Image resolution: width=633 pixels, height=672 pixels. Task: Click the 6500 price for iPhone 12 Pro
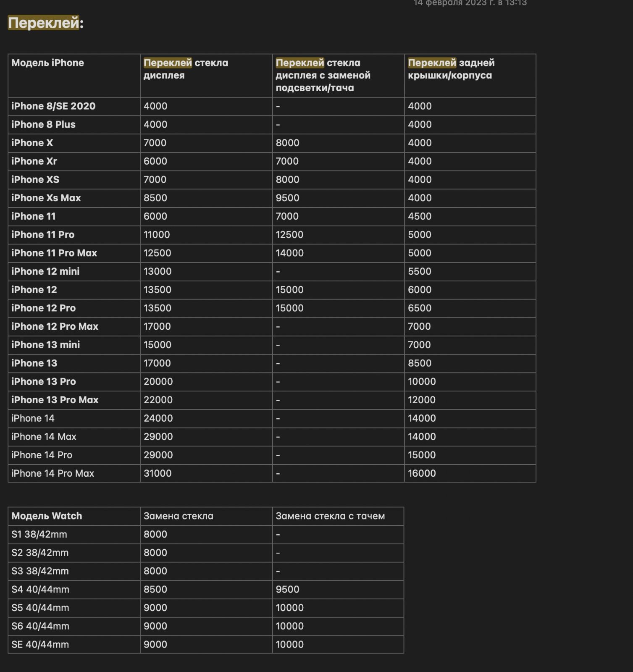[x=420, y=308]
